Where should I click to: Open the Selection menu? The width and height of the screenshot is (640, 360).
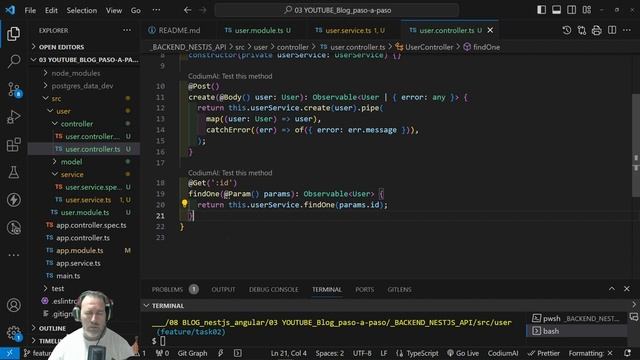[82, 10]
